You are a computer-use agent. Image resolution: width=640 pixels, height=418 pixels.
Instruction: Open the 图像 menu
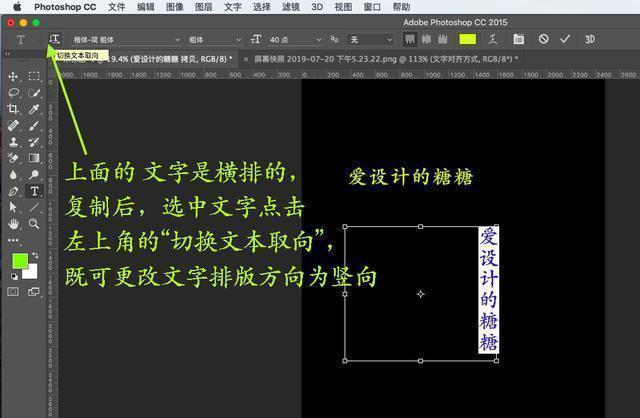(x=175, y=7)
